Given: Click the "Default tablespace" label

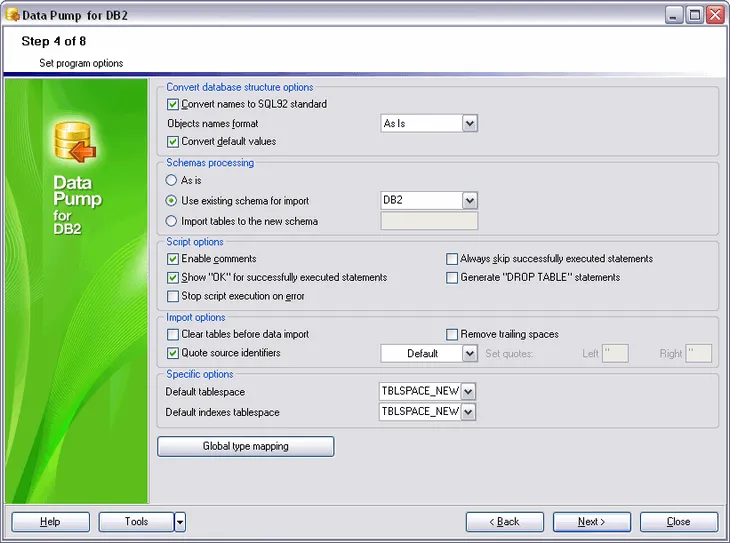Looking at the screenshot, I should coord(205,392).
